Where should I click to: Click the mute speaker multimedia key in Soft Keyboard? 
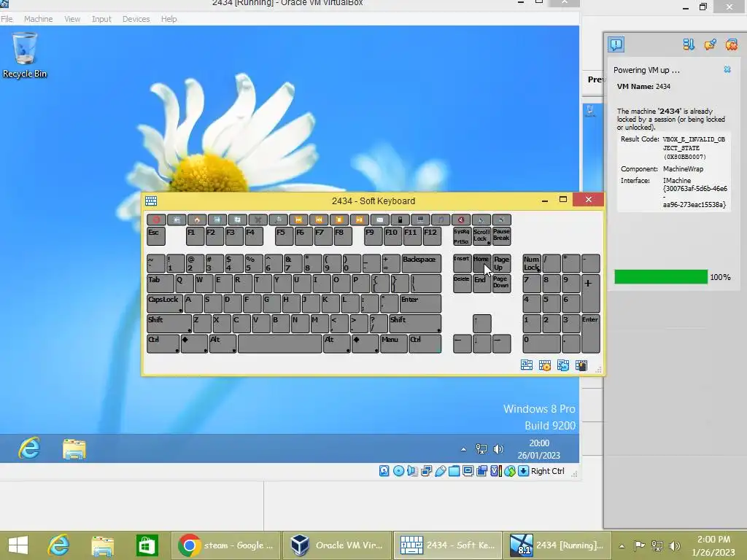461,219
